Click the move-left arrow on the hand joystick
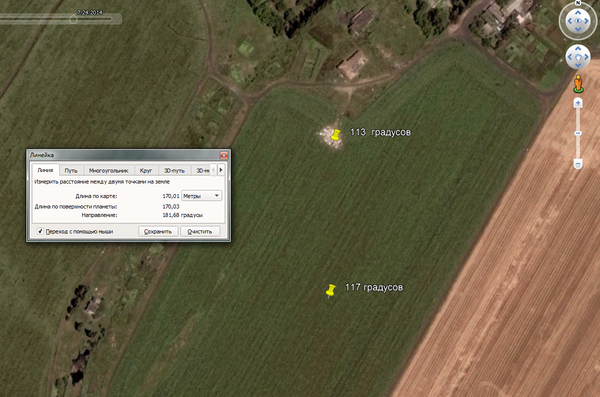The height and width of the screenshot is (397, 600). click(x=570, y=57)
